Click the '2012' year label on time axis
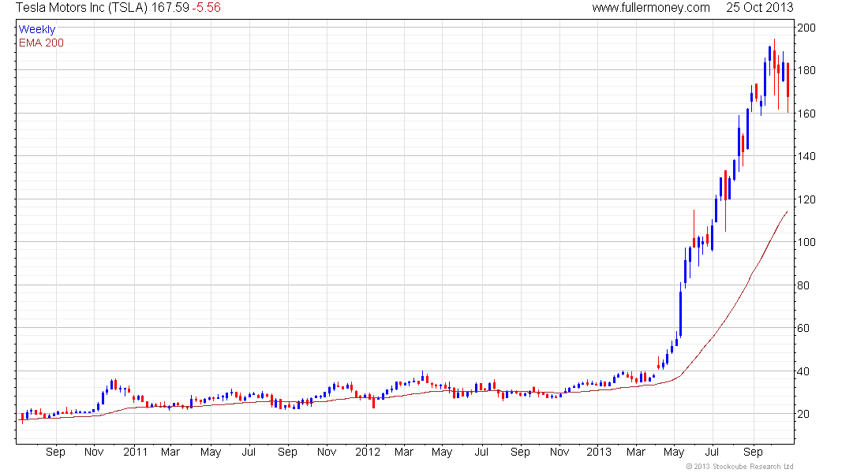 368,452
